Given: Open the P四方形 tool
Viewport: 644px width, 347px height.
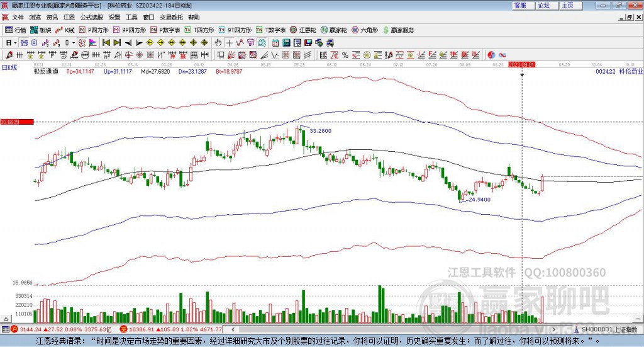Looking at the screenshot, I should point(94,30).
